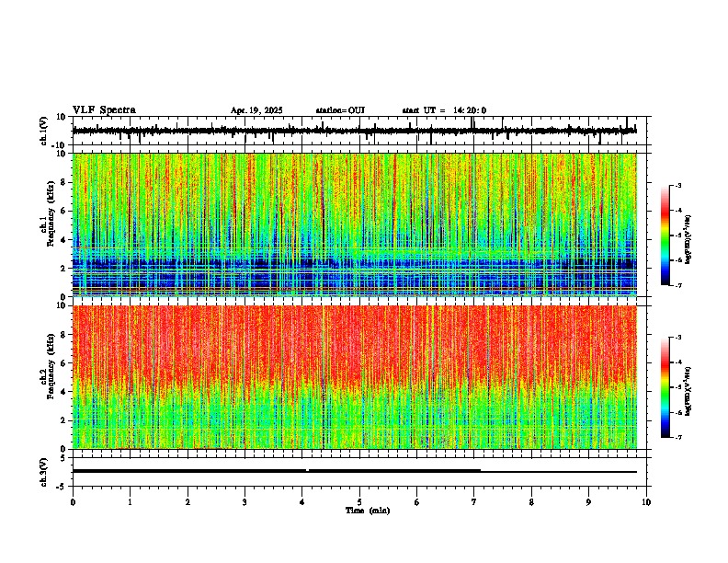Click inside the red ch.2 spectrogram panel
Image resolution: width=728 pixels, height=563 pixels.
coord(355,377)
